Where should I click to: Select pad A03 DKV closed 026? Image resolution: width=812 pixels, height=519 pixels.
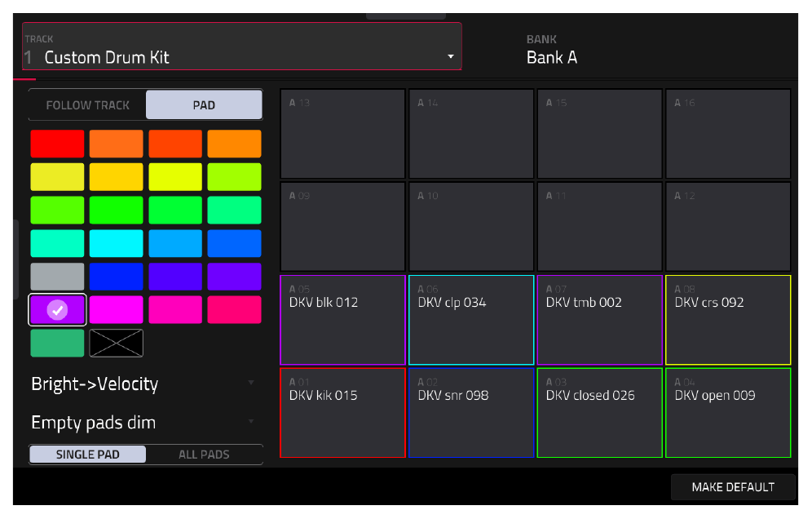click(x=599, y=413)
